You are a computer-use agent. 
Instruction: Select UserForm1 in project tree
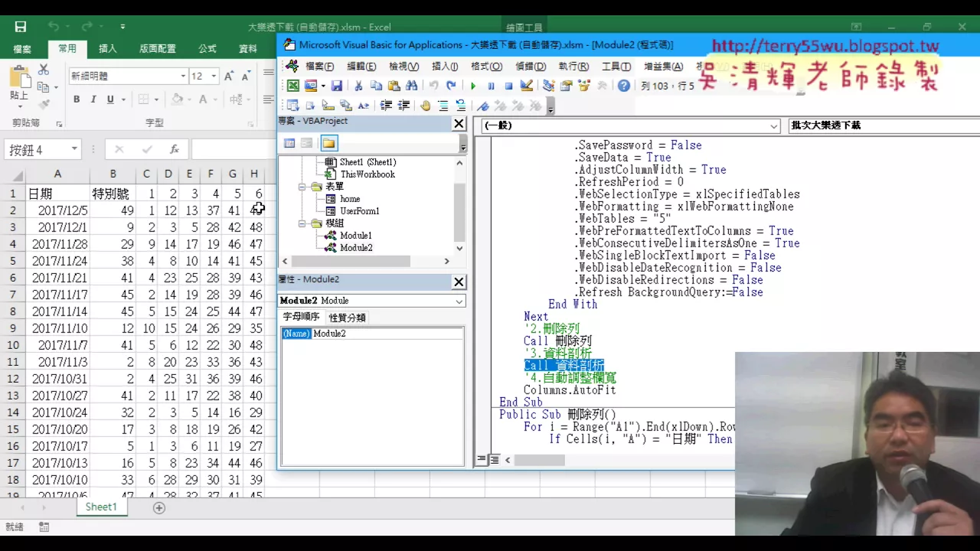[x=359, y=211]
